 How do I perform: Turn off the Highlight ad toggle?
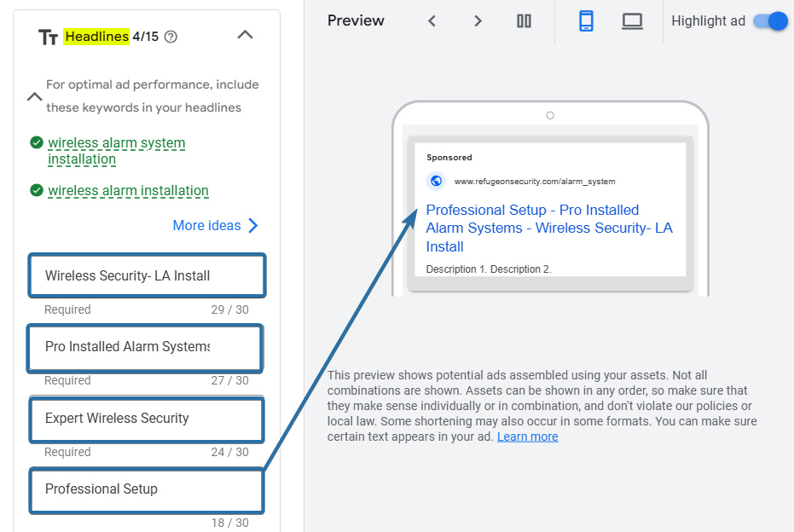(770, 21)
